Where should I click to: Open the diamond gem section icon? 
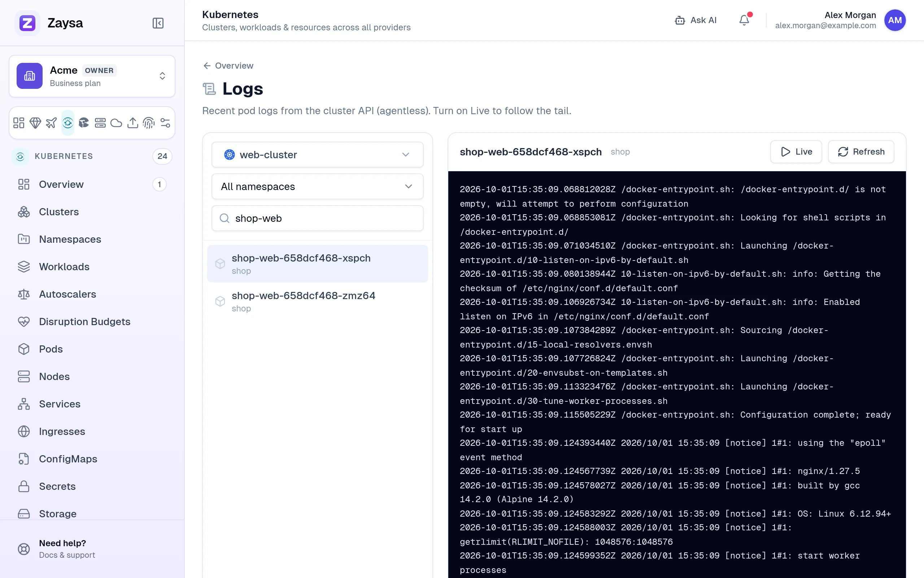point(35,123)
